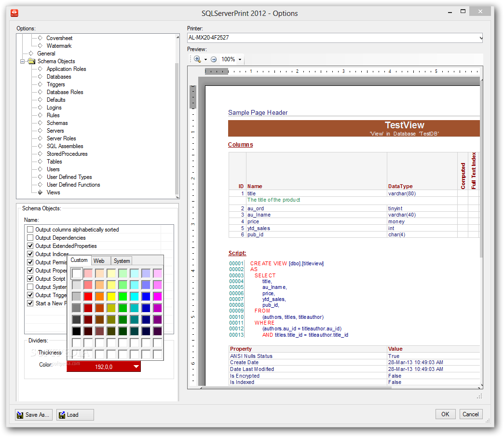Uncheck Output ExtendedProperties
Screen dimensions: 504x437
(x=30, y=246)
